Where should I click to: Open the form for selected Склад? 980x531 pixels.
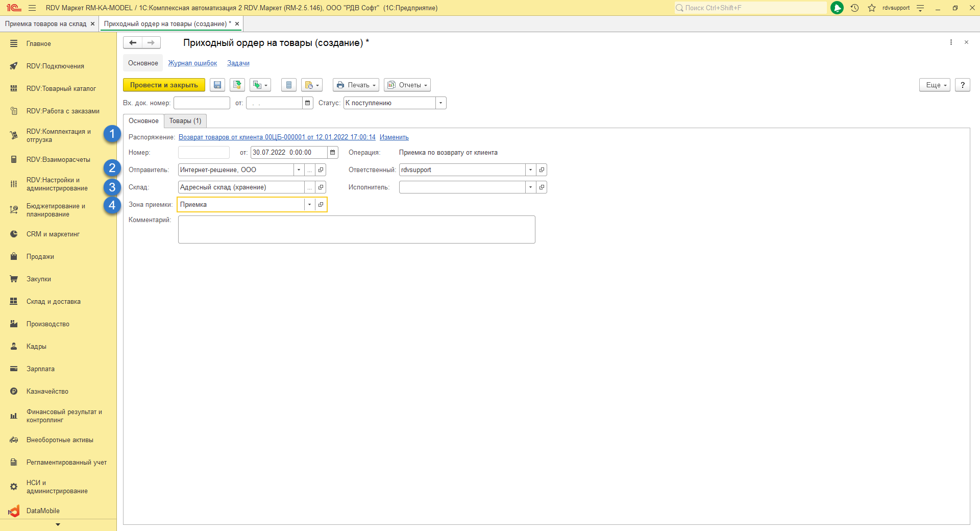[x=321, y=187]
